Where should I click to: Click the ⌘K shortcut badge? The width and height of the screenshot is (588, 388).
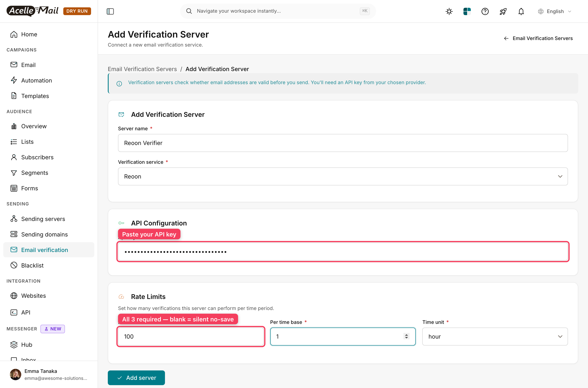365,11
